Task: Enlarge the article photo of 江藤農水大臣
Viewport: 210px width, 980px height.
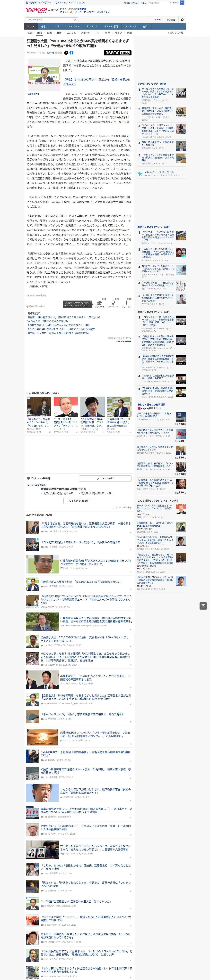Action: [x=44, y=75]
